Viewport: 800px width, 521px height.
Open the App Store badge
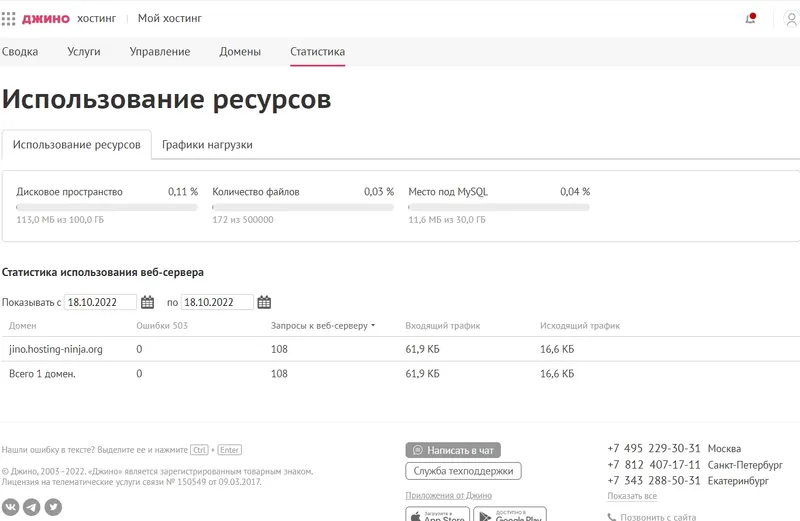[438, 514]
